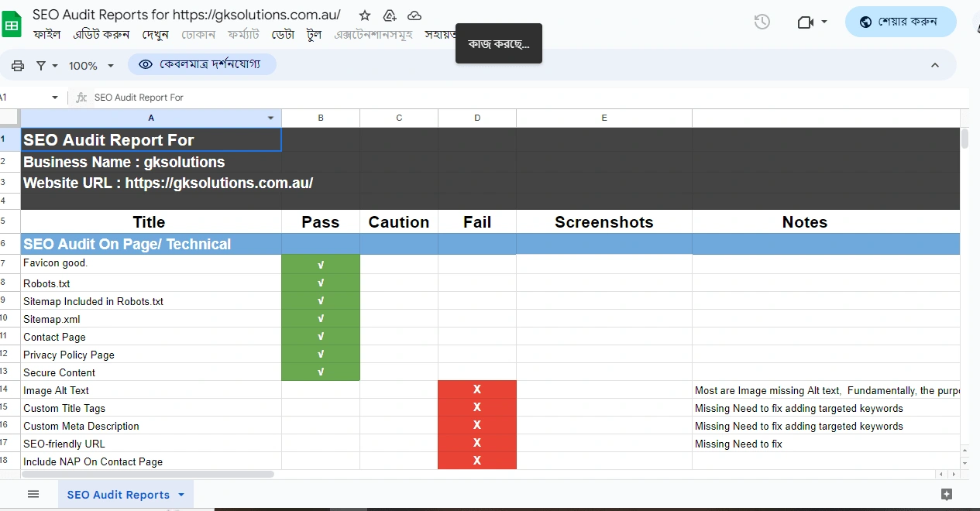Select the 'Notes' header cell
The image size is (980, 511).
pyautogui.click(x=826, y=222)
